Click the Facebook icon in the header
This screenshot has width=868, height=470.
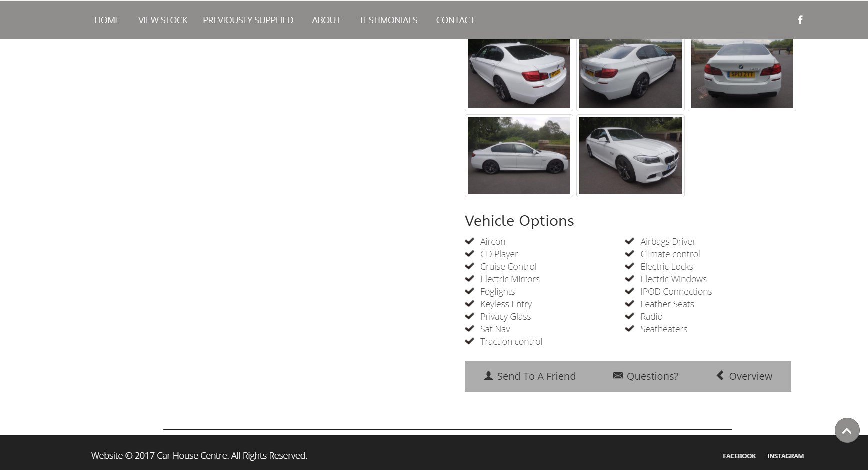[800, 20]
